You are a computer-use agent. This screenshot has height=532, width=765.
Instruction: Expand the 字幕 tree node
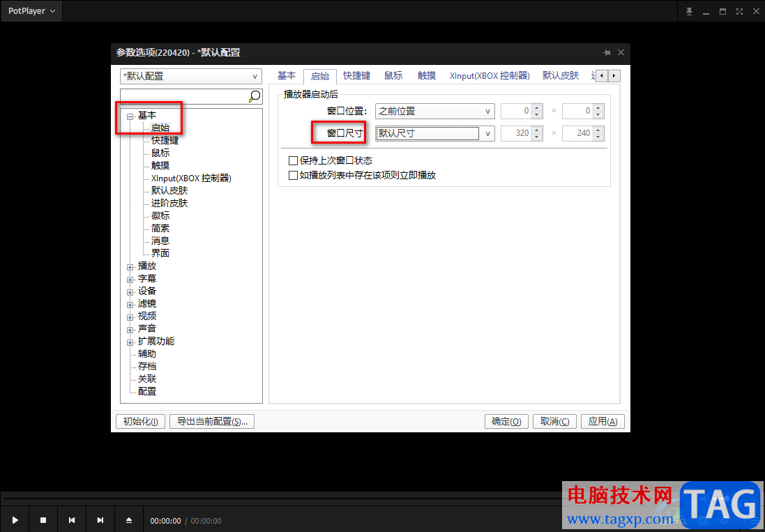[x=130, y=280]
